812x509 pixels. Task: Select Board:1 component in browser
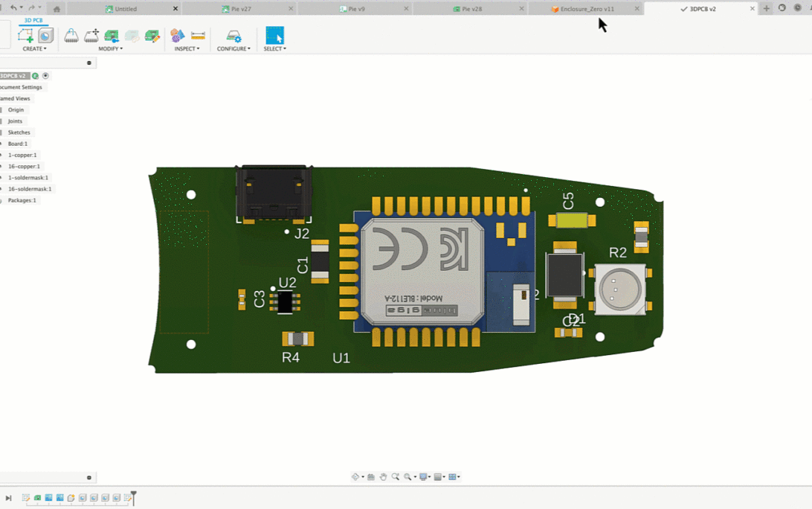[x=18, y=144]
